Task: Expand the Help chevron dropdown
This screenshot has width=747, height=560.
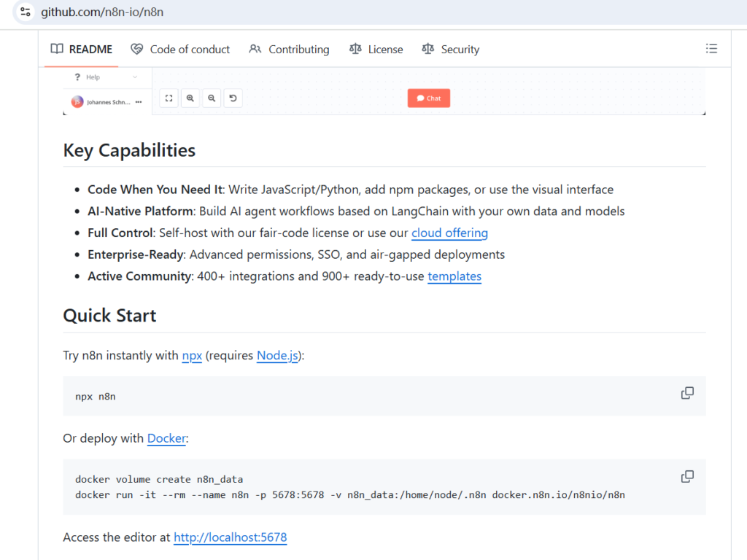Action: 135,77
